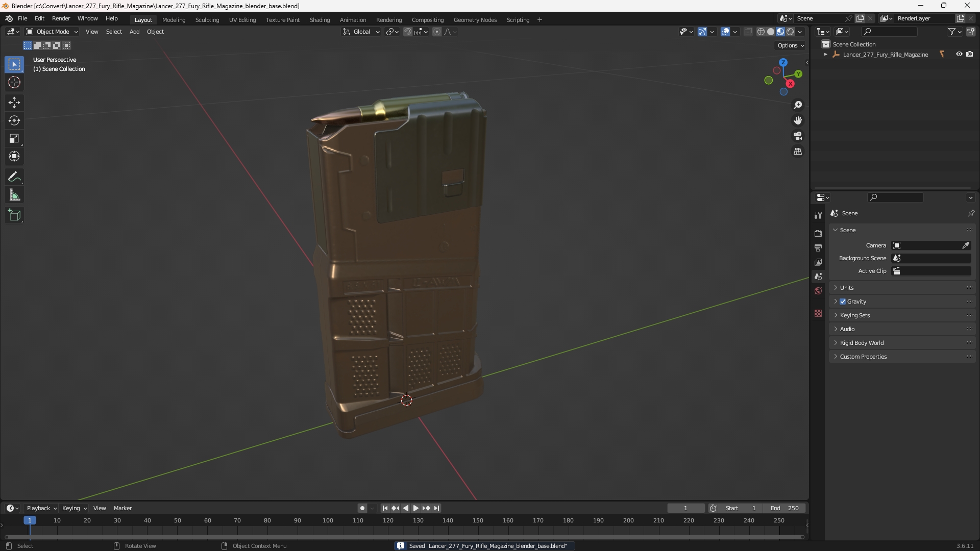980x551 pixels.
Task: Switch to the Modeling workspace tab
Action: (174, 20)
